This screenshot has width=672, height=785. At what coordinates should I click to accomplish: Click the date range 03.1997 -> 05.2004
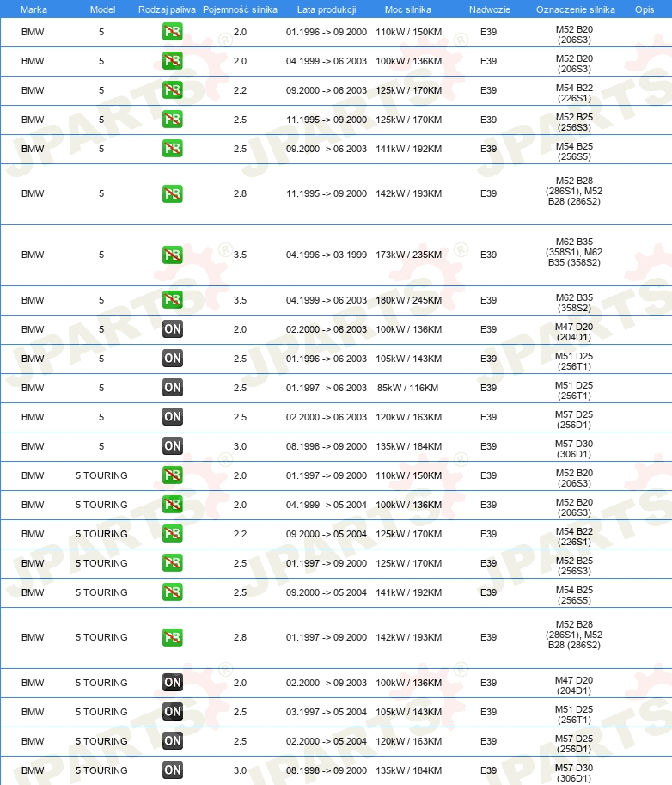click(x=327, y=712)
